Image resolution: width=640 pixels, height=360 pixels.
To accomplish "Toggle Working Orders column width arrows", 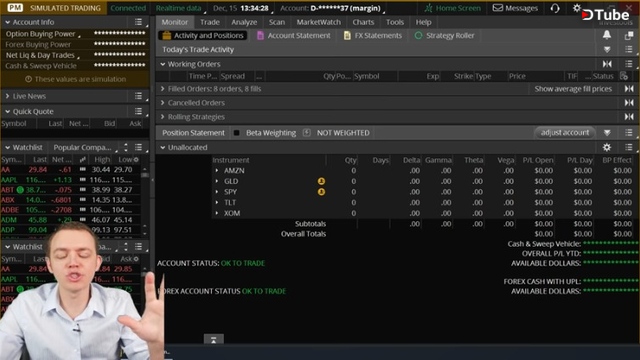I will (607, 64).
